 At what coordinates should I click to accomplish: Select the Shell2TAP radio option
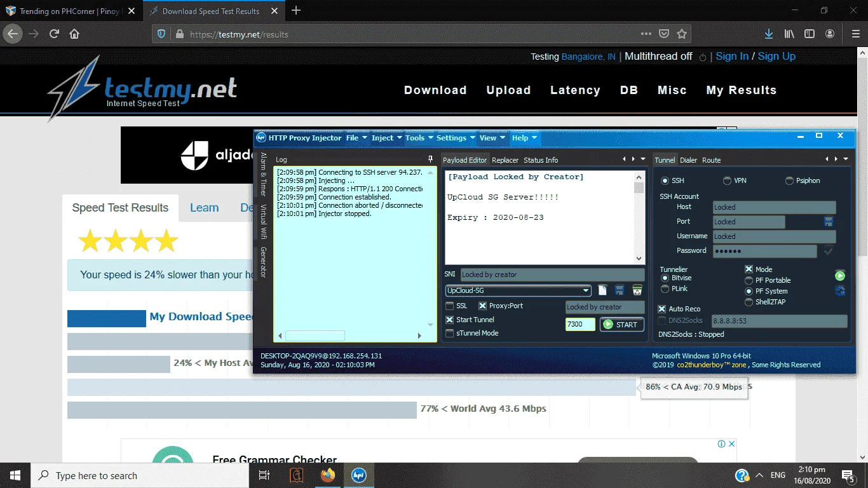(749, 302)
